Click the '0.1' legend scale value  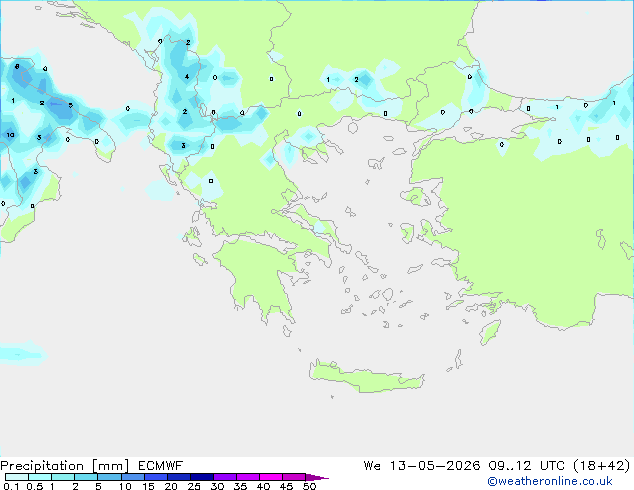[11, 486]
